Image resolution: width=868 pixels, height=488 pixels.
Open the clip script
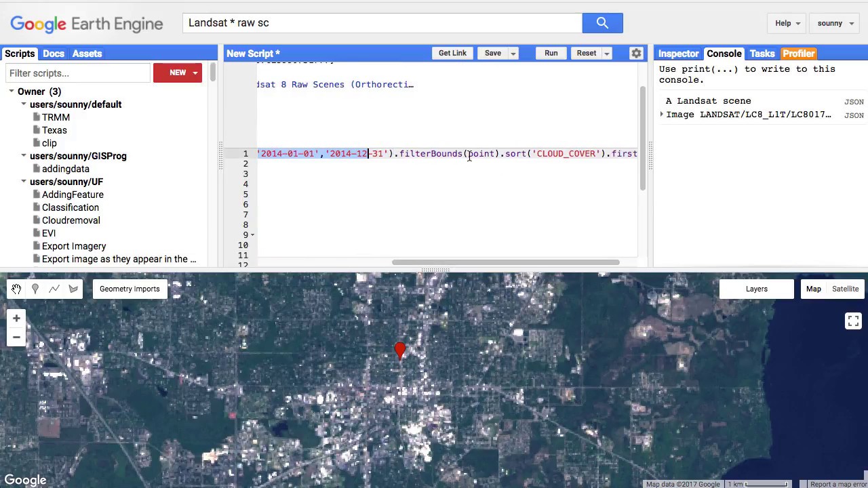pos(49,143)
